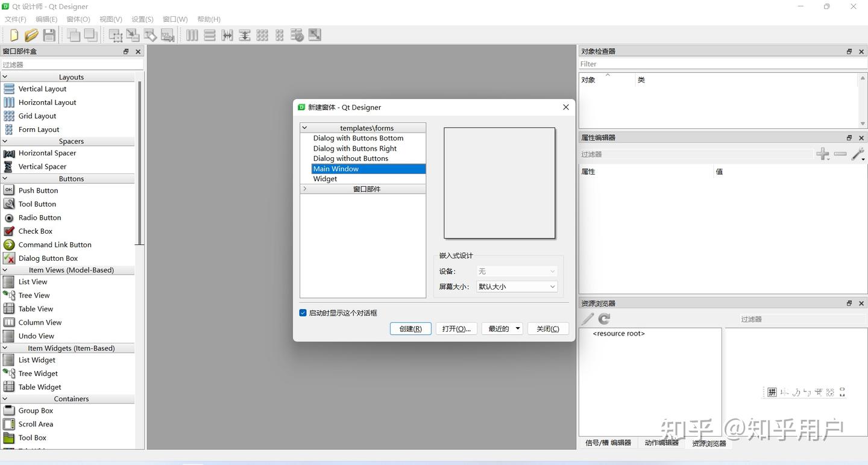The height and width of the screenshot is (465, 868).
Task: Select the Lay Out Horizontally toolbar icon
Action: click(192, 35)
